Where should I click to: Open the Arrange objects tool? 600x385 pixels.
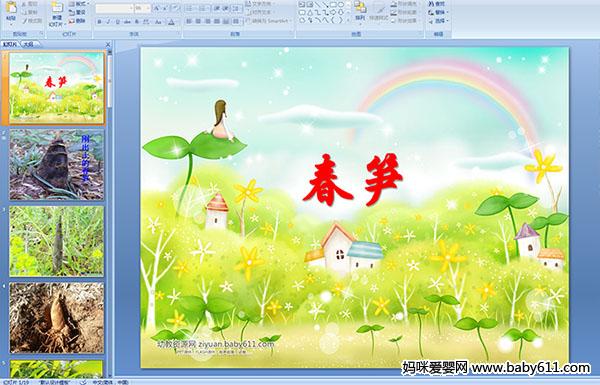tap(360, 11)
